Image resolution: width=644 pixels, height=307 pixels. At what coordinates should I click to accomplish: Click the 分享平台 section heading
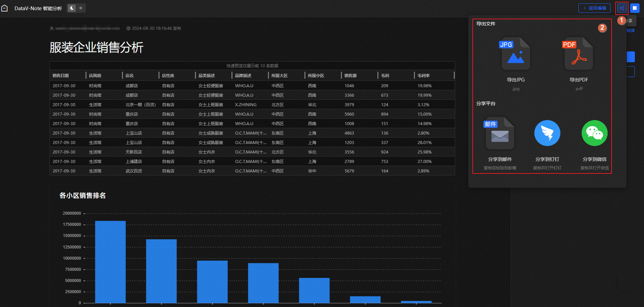[486, 103]
